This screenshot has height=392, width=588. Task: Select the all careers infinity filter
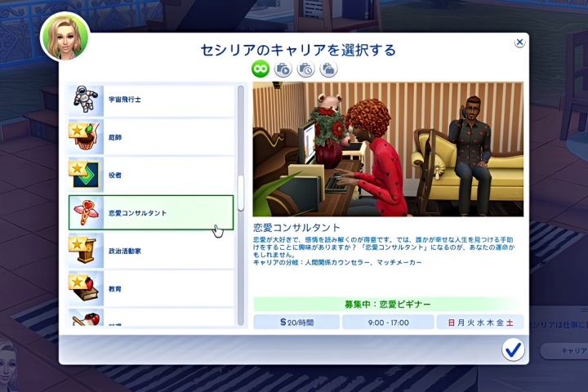tap(261, 69)
